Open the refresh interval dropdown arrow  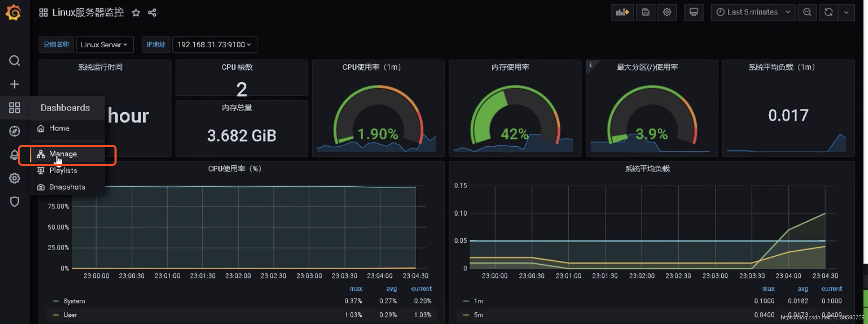click(846, 12)
